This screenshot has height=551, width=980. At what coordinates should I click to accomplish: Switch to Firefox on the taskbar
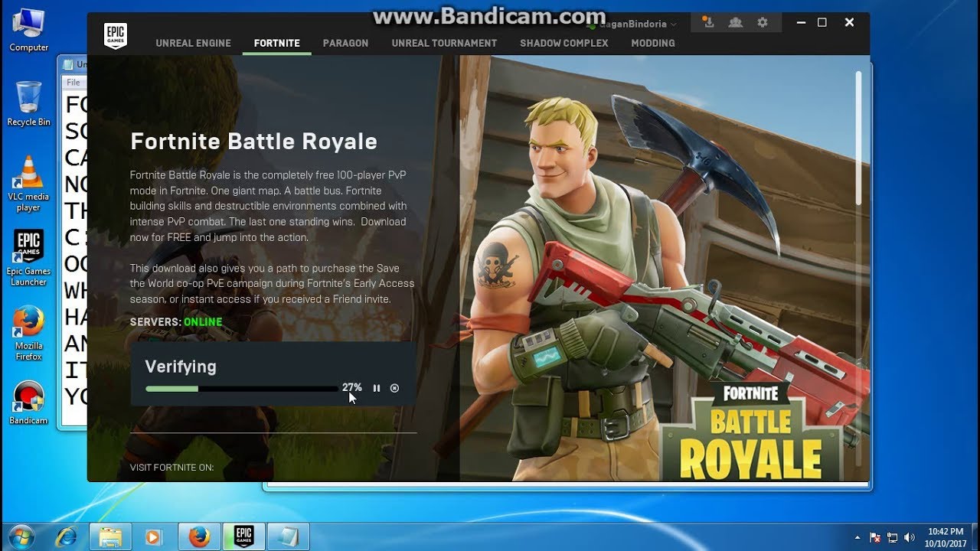(199, 536)
